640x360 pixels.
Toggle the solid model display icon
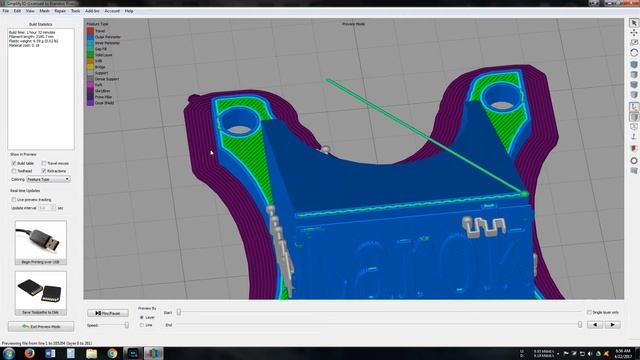[x=634, y=117]
